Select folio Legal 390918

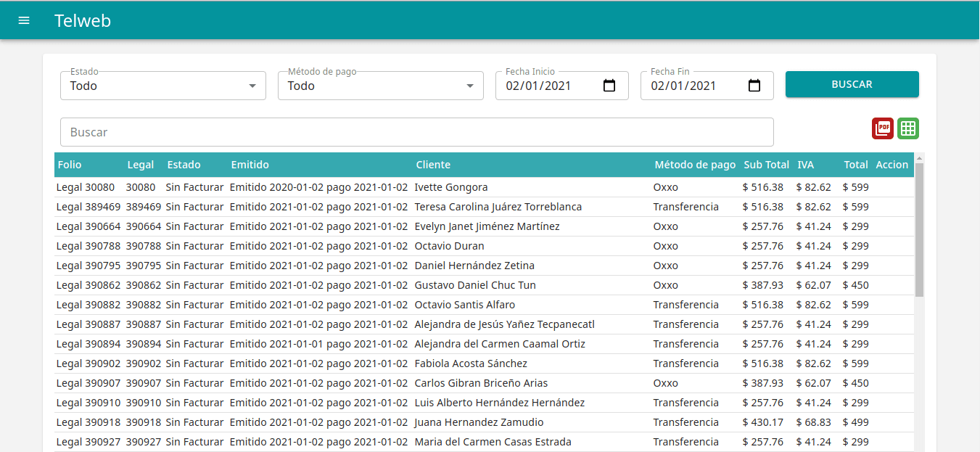click(88, 422)
